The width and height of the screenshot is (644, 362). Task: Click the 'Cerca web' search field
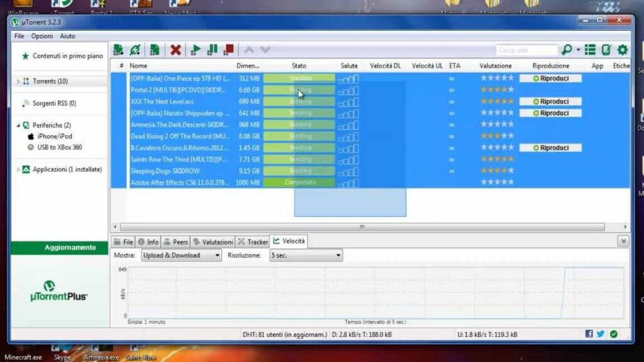click(x=526, y=50)
